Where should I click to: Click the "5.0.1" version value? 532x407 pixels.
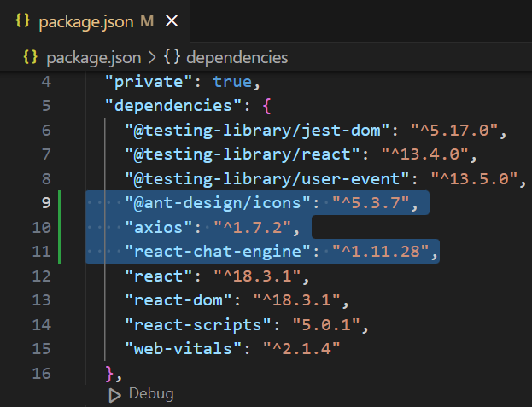point(326,324)
